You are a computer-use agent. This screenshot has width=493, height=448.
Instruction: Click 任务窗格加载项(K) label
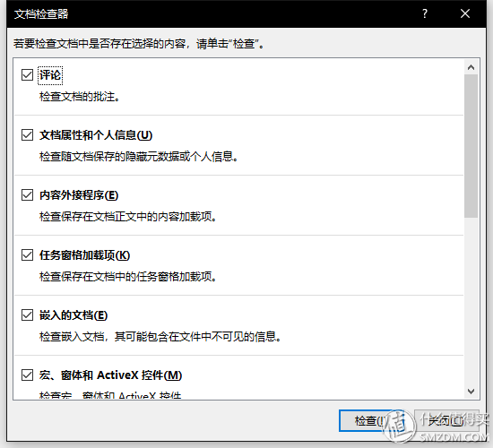point(84,255)
